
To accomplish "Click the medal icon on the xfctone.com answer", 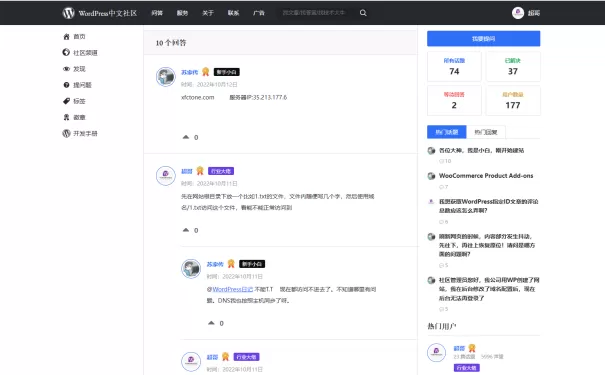I will pos(206,72).
